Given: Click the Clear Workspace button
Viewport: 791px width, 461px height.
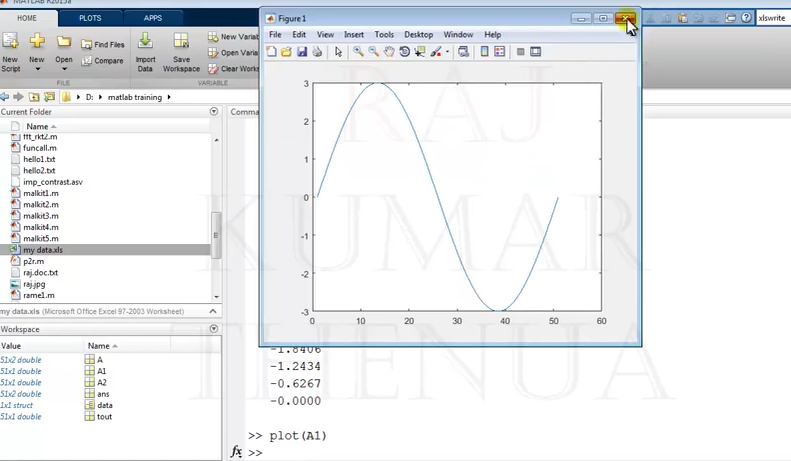Looking at the screenshot, I should point(233,69).
